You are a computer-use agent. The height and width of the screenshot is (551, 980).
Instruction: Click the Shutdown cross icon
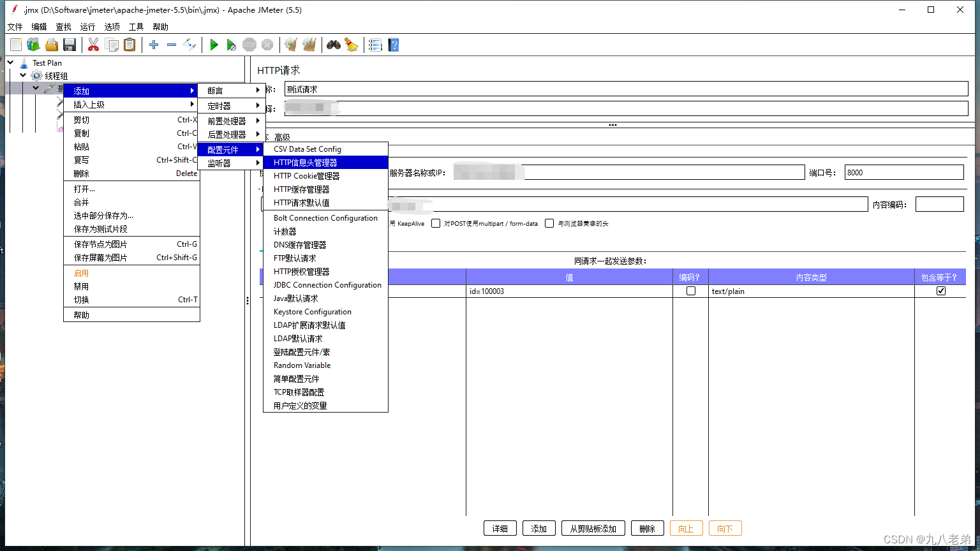coord(267,45)
